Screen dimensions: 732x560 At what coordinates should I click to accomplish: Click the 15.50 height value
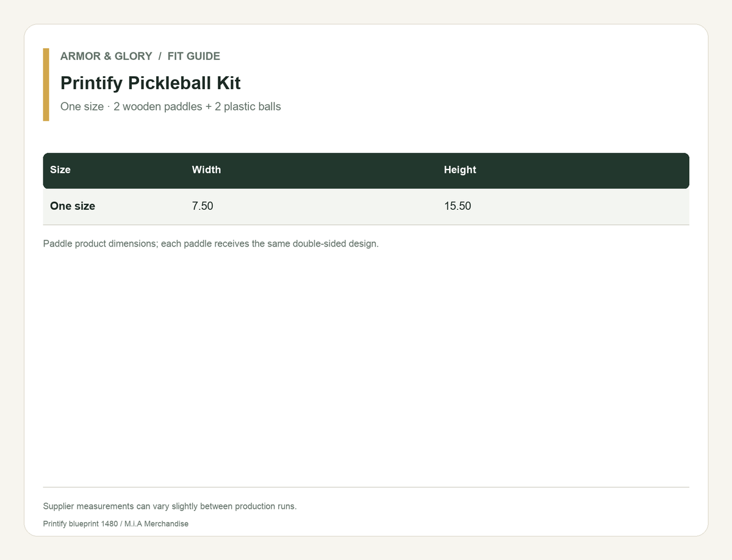457,206
